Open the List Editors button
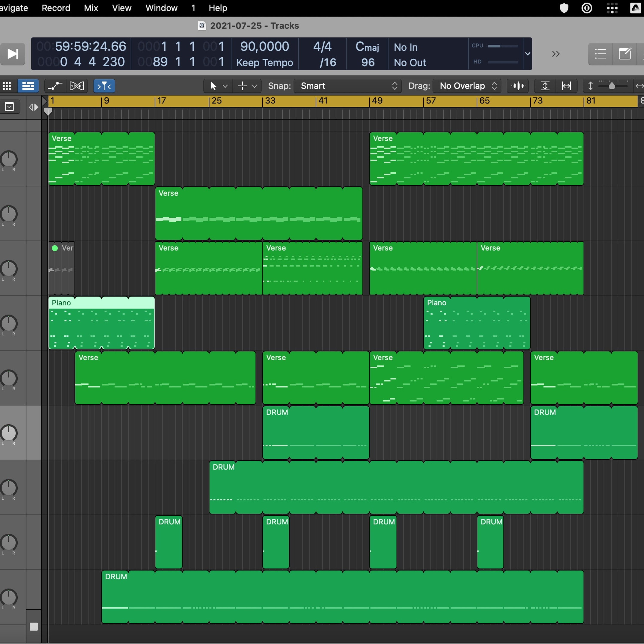The height and width of the screenshot is (644, 644). (600, 54)
